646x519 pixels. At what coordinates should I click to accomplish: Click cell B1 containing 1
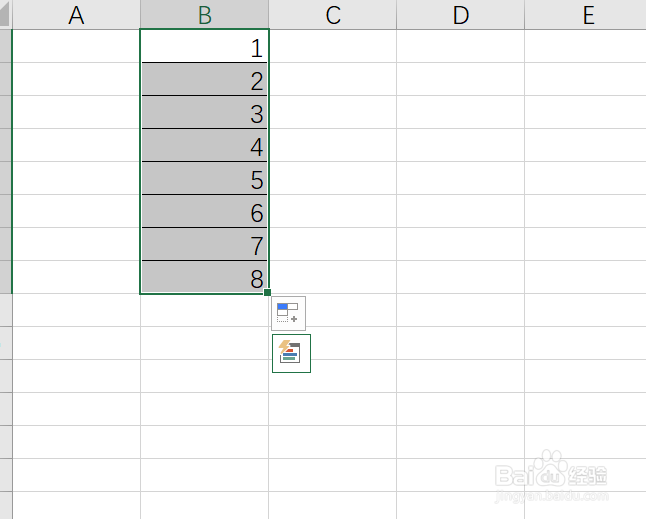[204, 47]
